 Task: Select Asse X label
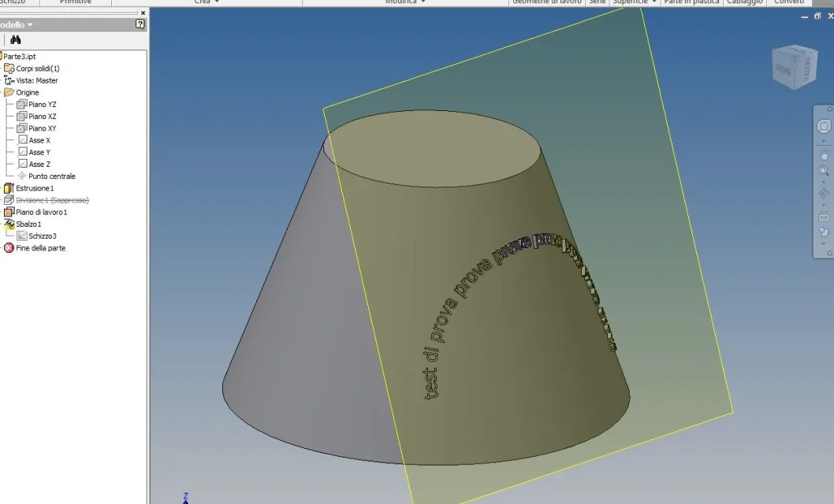pos(39,140)
